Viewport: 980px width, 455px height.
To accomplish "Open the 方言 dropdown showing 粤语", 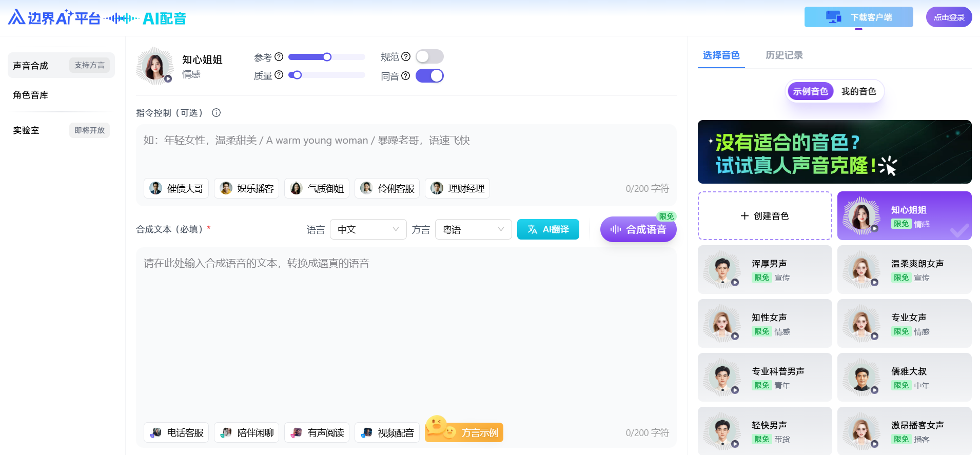I will (473, 229).
